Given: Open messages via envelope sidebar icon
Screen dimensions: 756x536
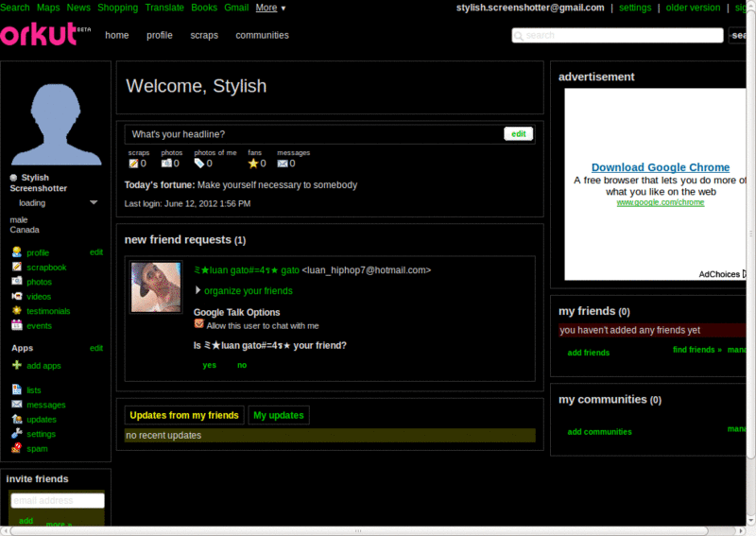Looking at the screenshot, I should tap(17, 404).
